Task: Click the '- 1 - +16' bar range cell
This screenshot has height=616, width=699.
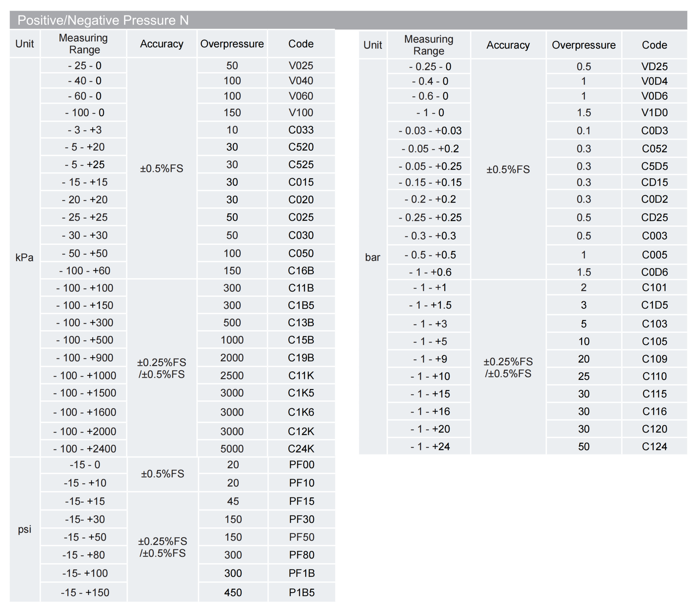Action: coord(430,411)
